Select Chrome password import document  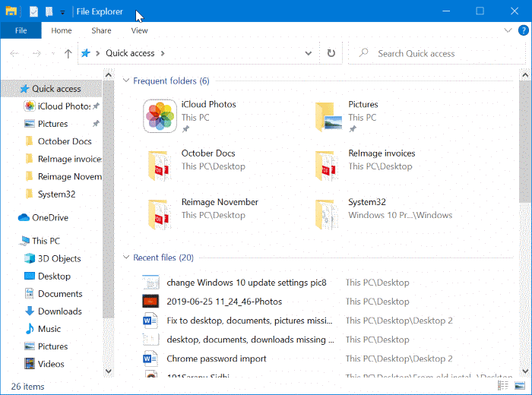point(217,359)
